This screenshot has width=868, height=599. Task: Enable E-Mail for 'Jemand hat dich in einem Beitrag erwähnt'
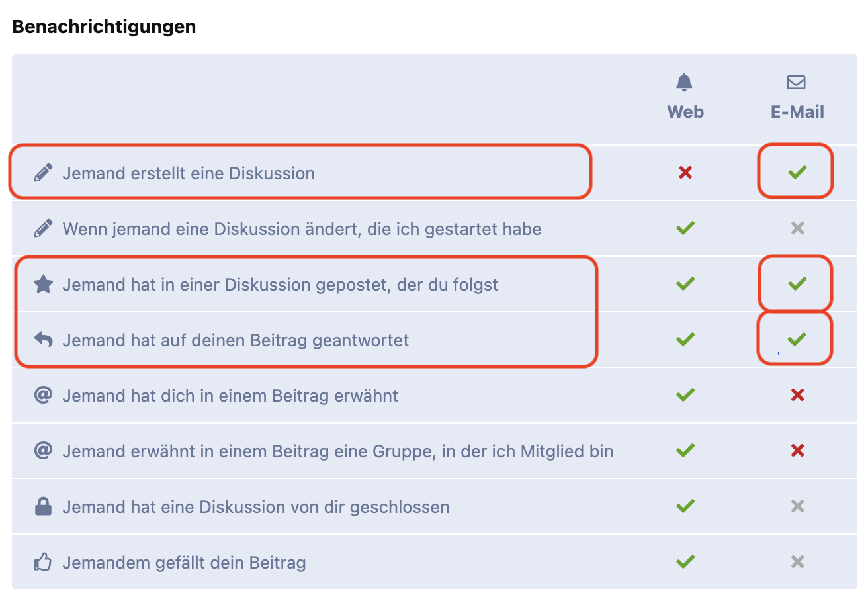coord(797,395)
